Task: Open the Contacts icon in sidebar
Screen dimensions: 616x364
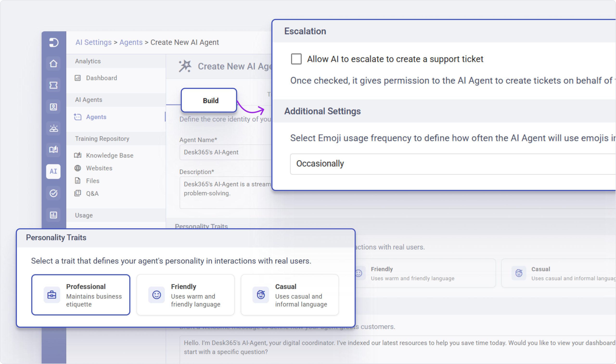Action: coord(53,107)
